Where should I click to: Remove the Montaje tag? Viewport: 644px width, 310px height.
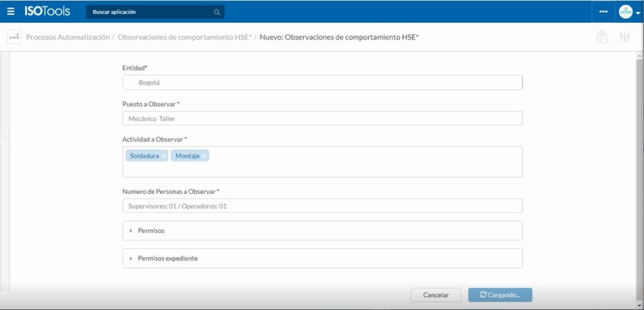204,156
